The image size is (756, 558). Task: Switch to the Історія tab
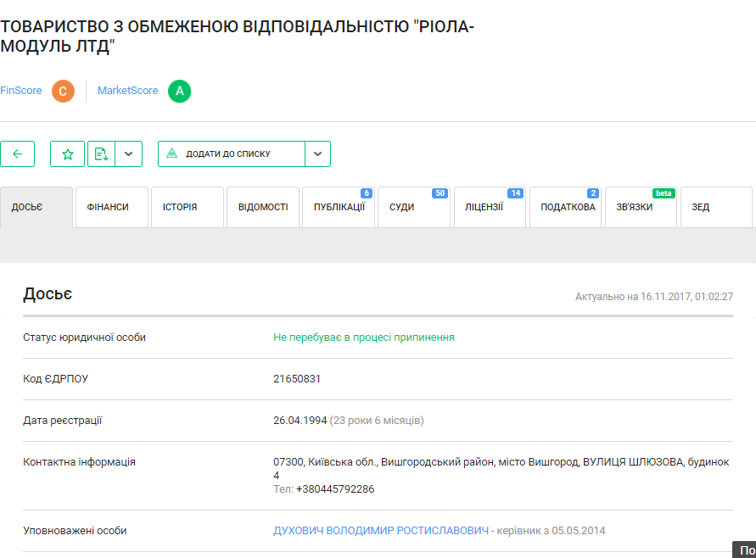[180, 207]
